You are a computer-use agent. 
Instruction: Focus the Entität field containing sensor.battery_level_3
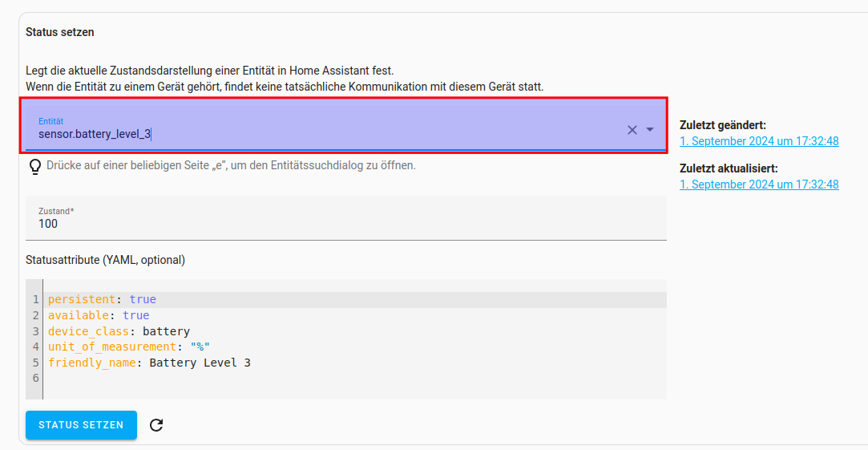321,132
